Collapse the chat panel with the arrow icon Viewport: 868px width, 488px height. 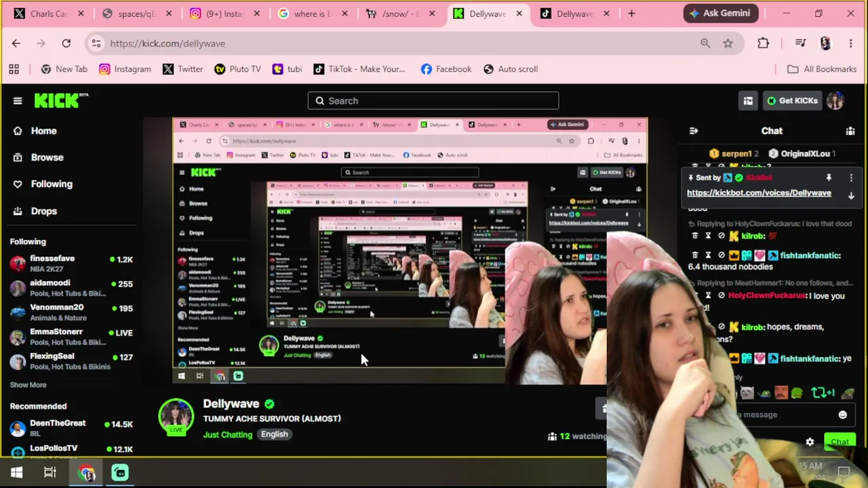tap(693, 131)
